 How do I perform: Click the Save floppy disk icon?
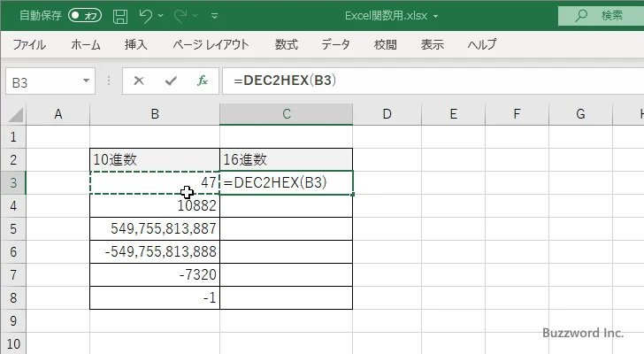click(120, 16)
